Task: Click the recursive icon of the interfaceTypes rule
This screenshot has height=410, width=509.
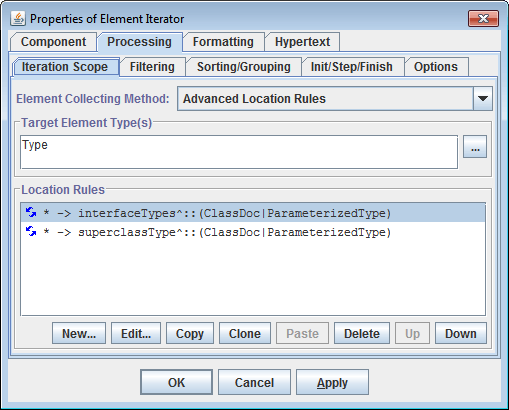Action: [x=31, y=212]
